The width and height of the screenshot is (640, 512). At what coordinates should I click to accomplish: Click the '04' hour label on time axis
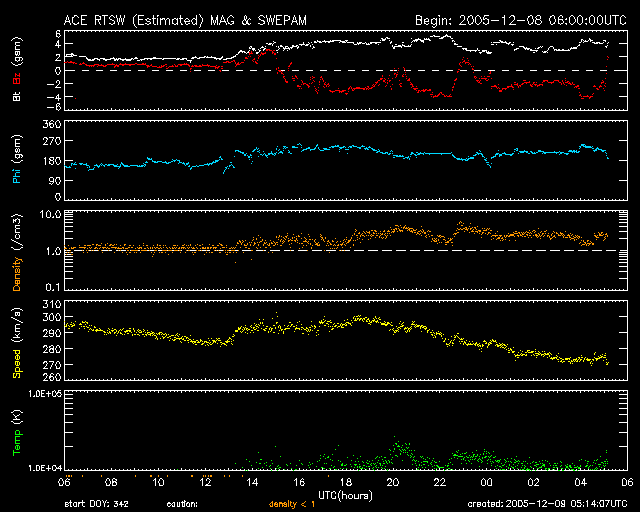[581, 483]
